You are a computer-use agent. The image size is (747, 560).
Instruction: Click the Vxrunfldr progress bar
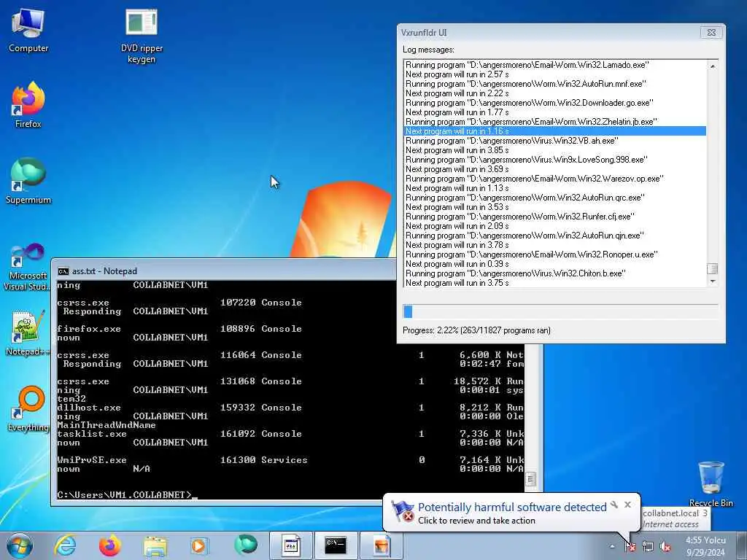point(560,311)
